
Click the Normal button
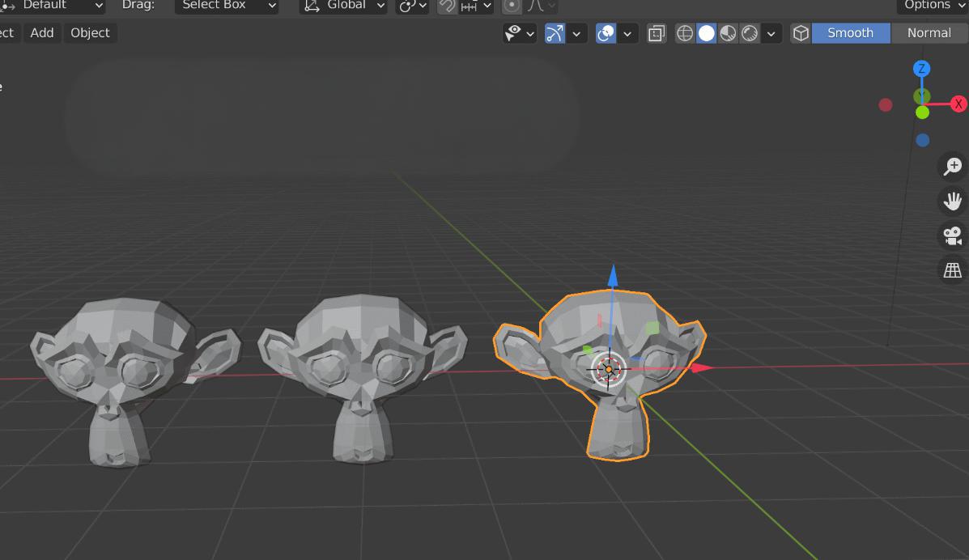pos(929,33)
